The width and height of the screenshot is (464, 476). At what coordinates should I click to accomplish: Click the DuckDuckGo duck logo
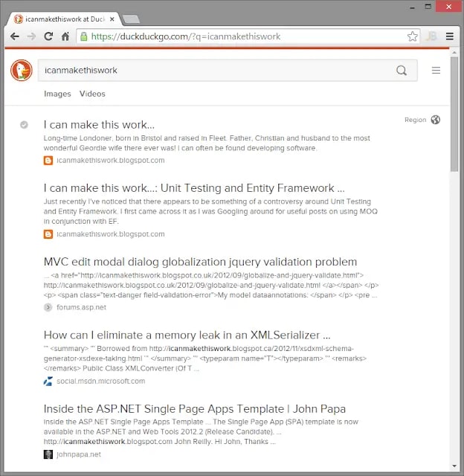[22, 71]
